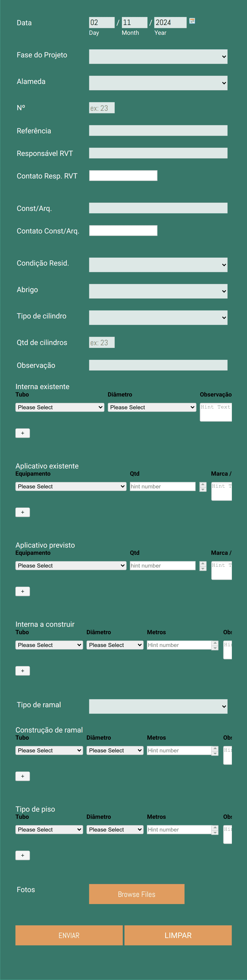Viewport: 247px width, 980px height.
Task: Focus the Referência text field
Action: coord(158,130)
